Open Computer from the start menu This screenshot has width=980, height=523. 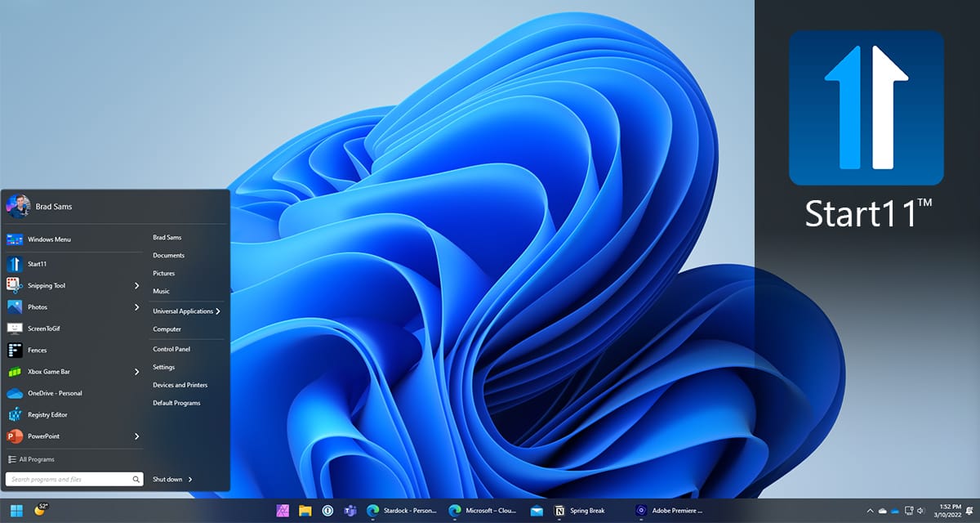(x=167, y=329)
